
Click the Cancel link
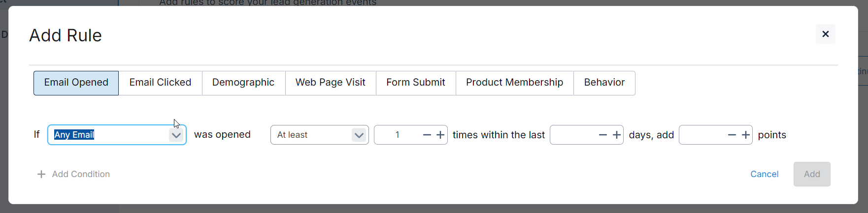[x=765, y=174]
